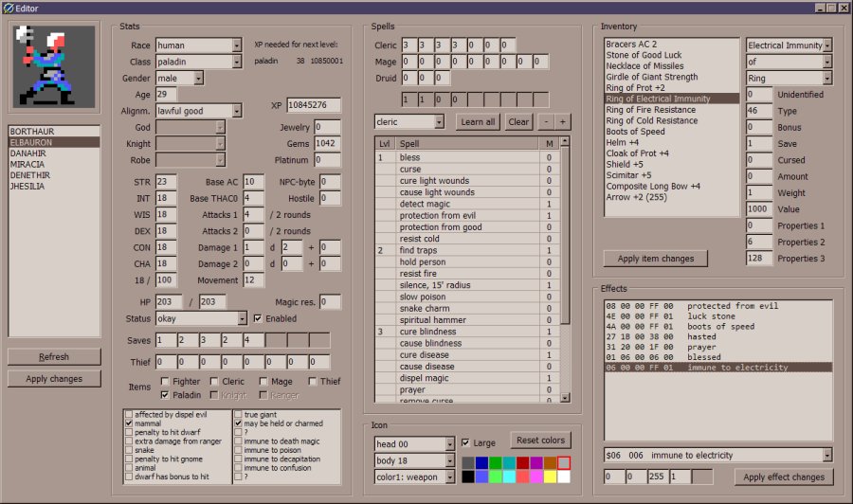853x504 pixels.
Task: Pick the yellow color swatch
Action: point(550,477)
